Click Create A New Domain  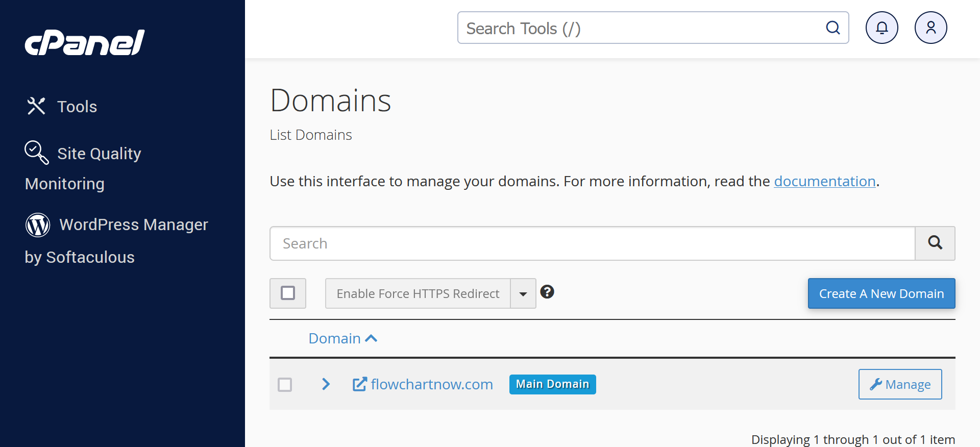point(881,293)
